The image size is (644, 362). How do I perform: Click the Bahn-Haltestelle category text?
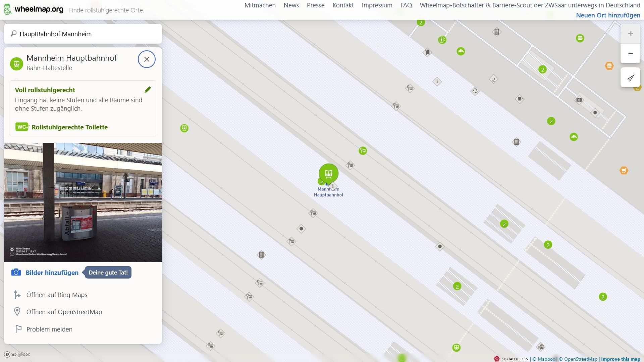49,68
